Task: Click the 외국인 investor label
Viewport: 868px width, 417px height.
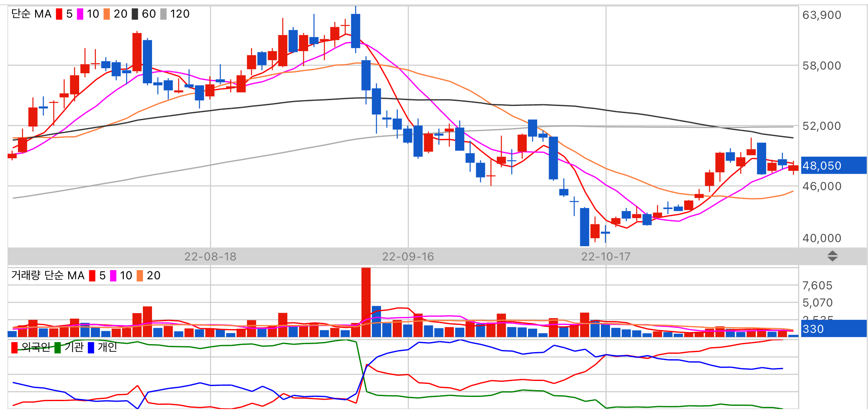Action: 36,347
